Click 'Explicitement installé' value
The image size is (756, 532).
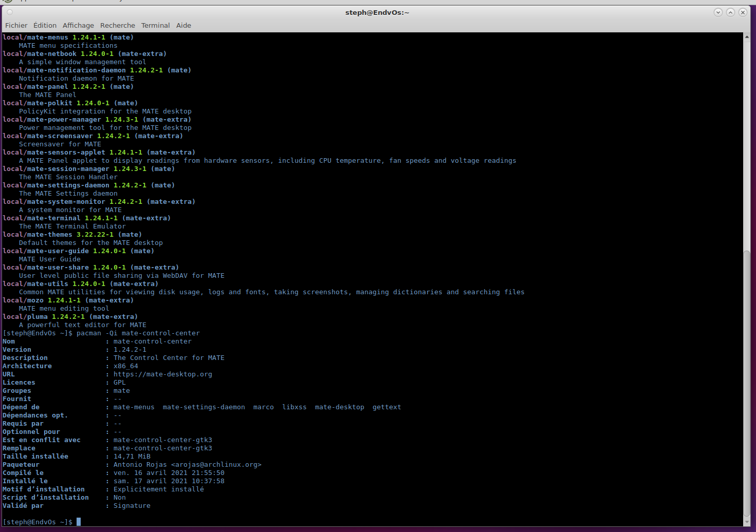159,489
